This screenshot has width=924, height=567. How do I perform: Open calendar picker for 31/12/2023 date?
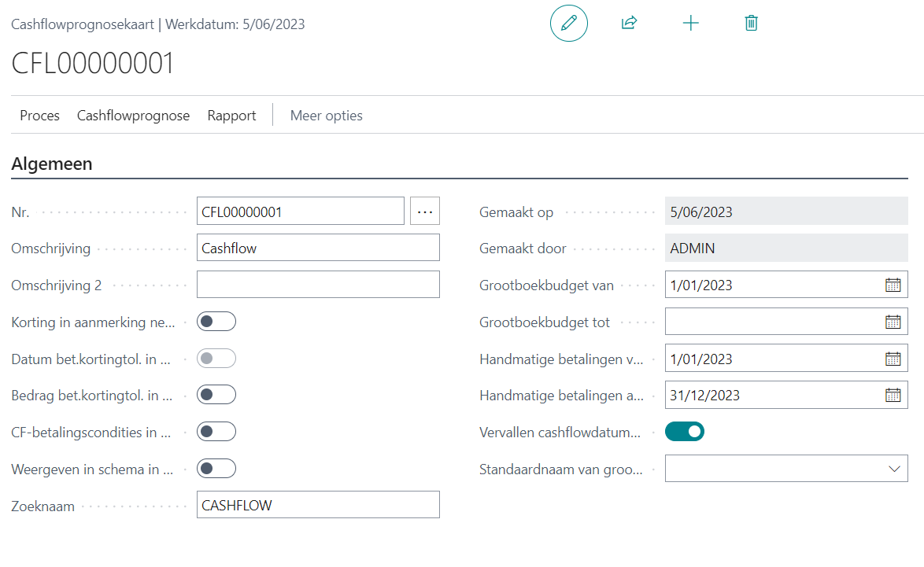(x=893, y=396)
